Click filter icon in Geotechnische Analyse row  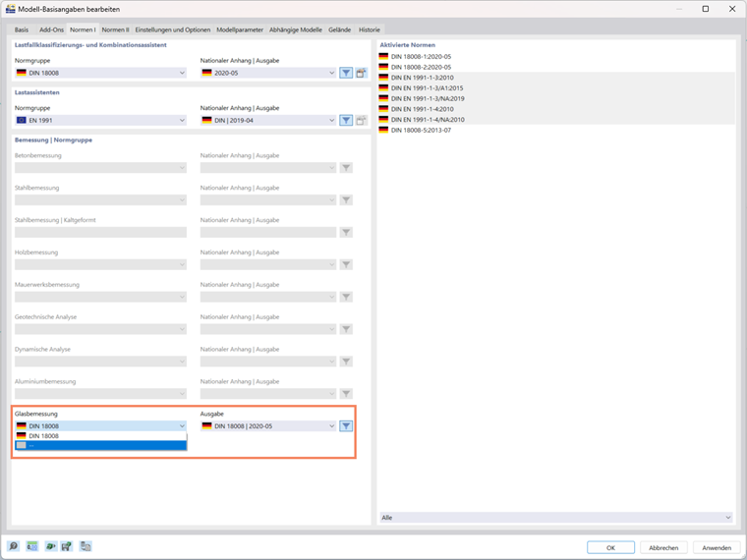(x=346, y=329)
